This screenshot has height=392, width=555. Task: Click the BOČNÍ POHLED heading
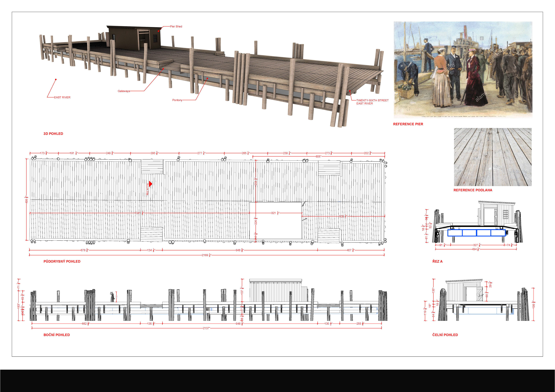click(x=57, y=335)
